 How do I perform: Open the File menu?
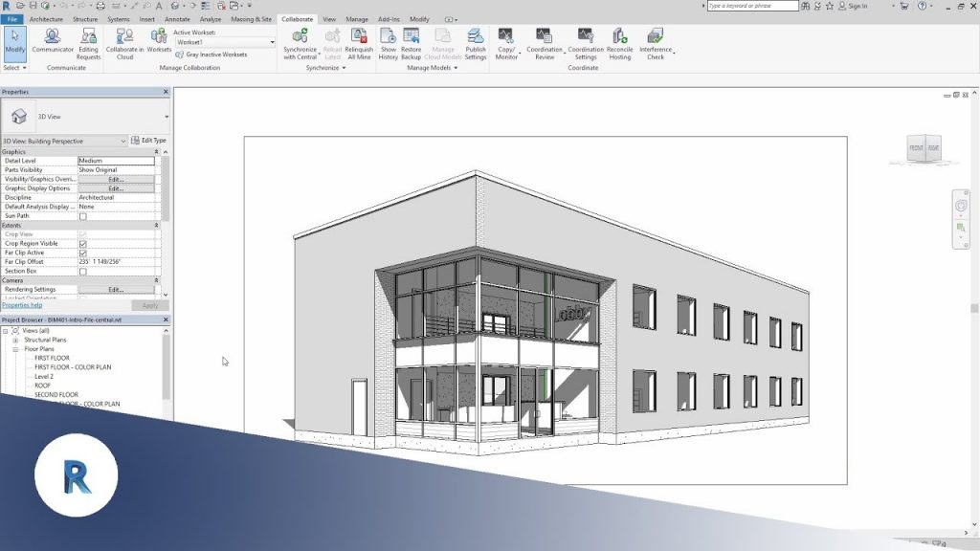point(11,19)
